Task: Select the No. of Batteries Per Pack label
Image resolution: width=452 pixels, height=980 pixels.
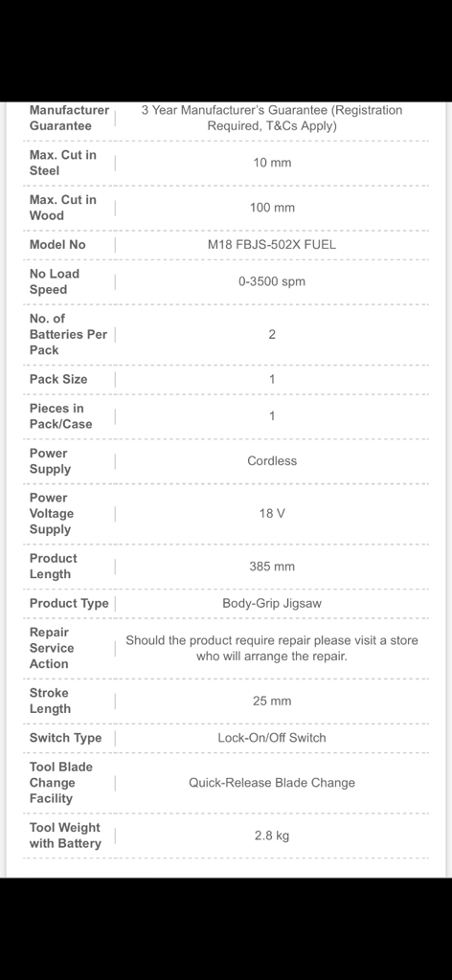Action: (68, 334)
